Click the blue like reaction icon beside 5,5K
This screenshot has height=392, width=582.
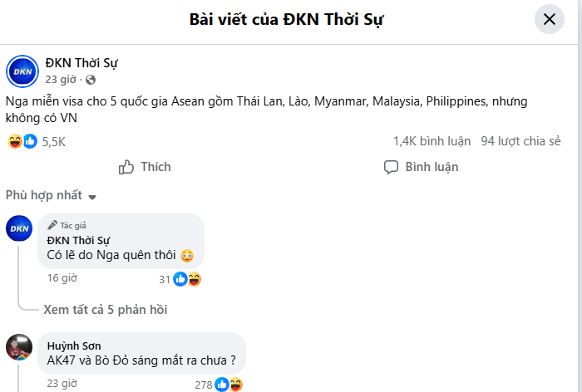[x=31, y=141]
